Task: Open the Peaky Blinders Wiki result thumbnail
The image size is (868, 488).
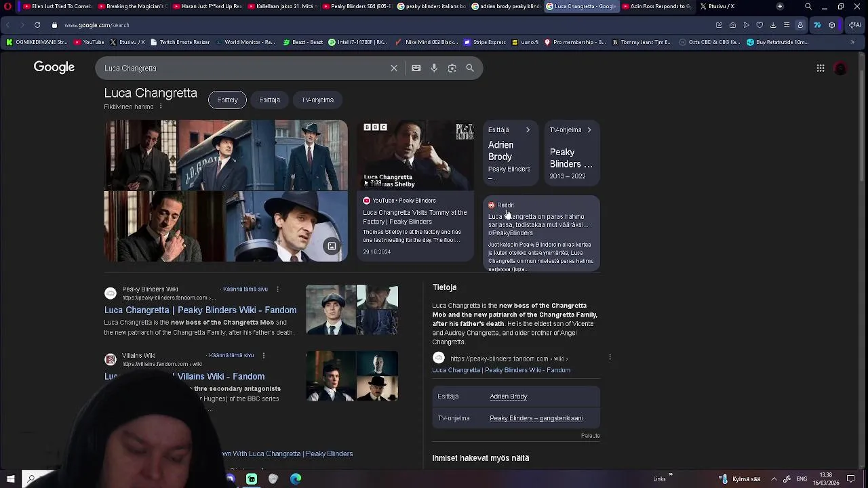Action: coord(352,310)
